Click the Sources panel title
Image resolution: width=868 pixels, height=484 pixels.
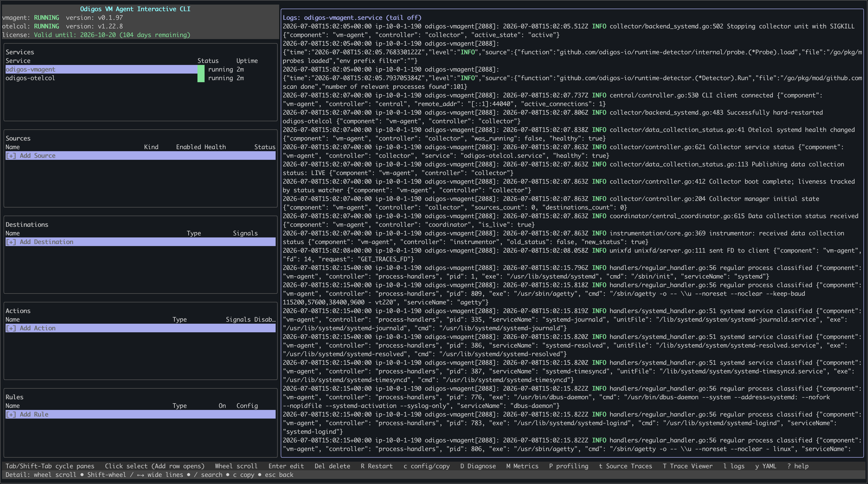(x=18, y=139)
